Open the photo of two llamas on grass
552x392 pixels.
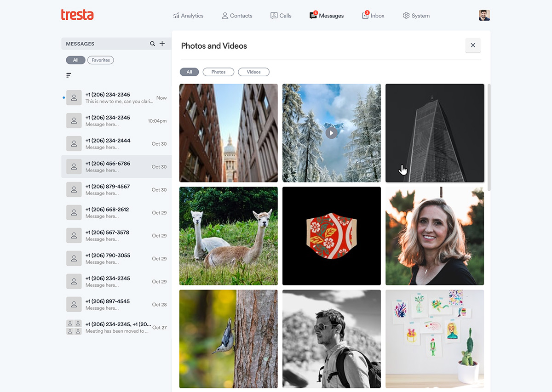pos(229,236)
